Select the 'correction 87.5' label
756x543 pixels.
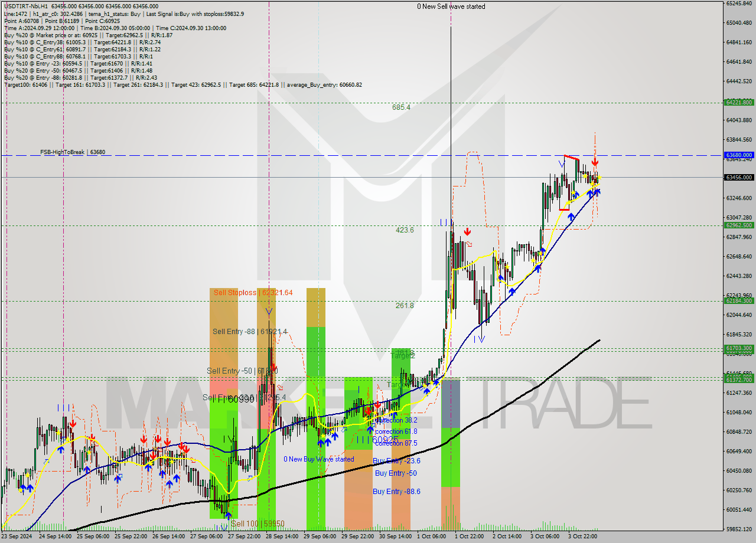pos(397,443)
